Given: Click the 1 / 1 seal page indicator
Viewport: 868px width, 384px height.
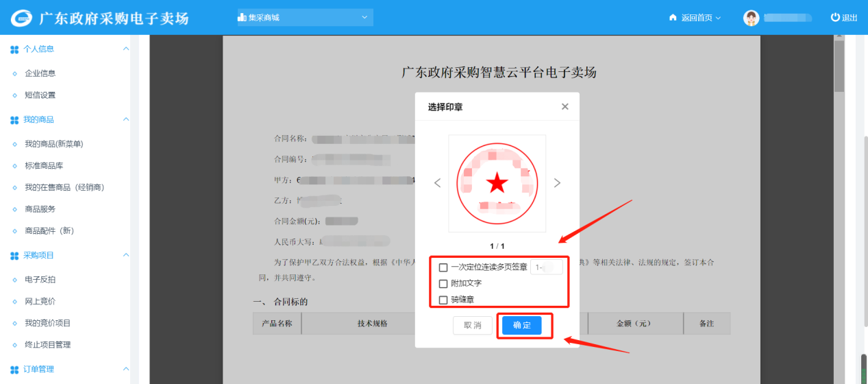Looking at the screenshot, I should tap(497, 246).
